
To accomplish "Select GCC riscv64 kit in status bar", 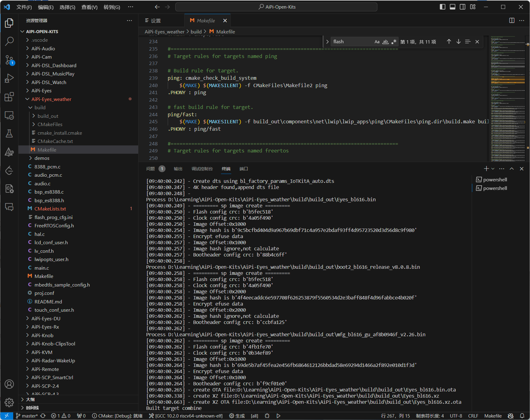I will pos(186,416).
